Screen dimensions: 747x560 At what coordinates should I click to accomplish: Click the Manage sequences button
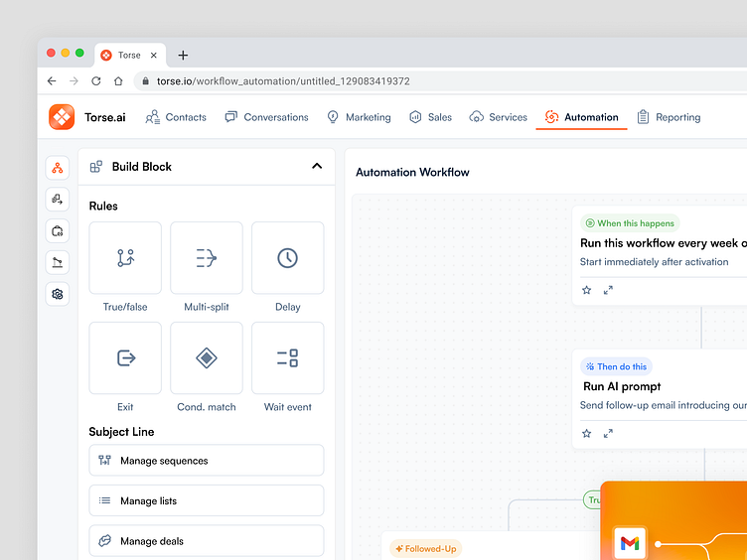tap(207, 460)
